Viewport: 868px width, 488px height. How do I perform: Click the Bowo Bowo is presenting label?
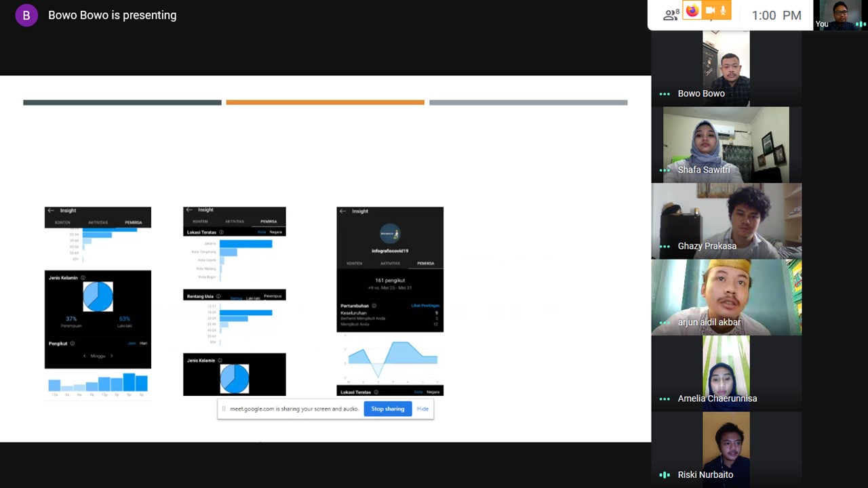[x=113, y=15]
